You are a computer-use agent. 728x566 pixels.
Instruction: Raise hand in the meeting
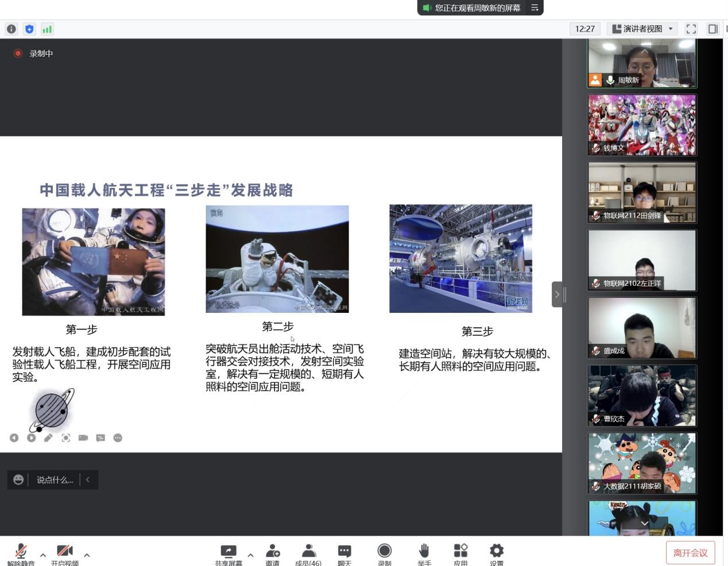424,553
